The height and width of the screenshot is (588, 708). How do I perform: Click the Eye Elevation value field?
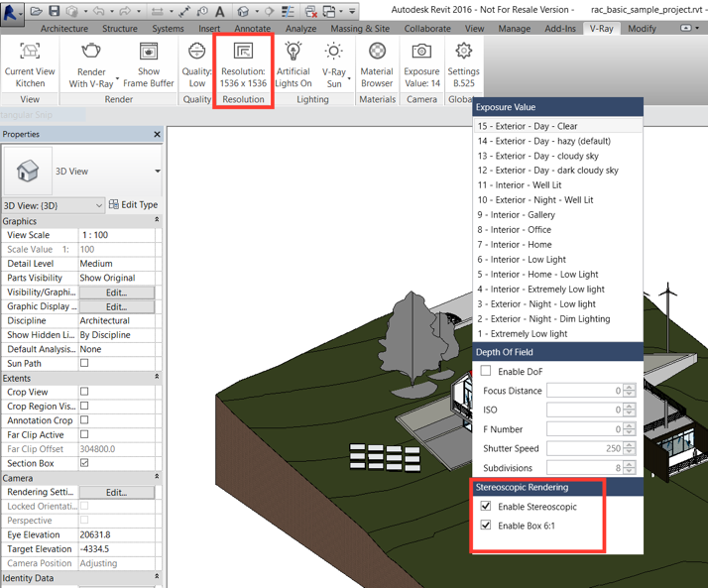116,534
